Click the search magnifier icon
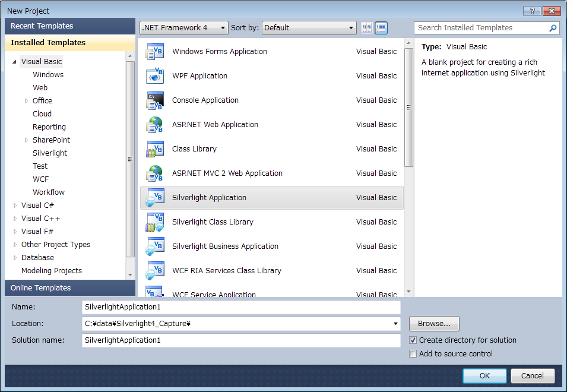 (x=553, y=28)
